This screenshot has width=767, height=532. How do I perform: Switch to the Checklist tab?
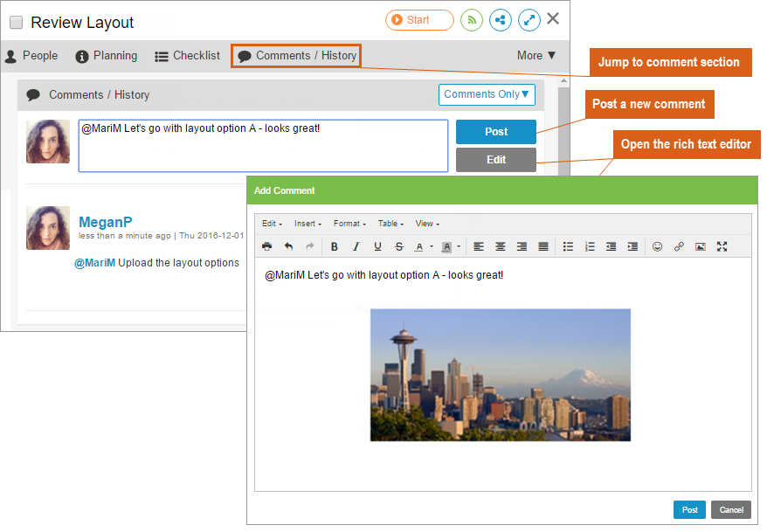pos(188,56)
